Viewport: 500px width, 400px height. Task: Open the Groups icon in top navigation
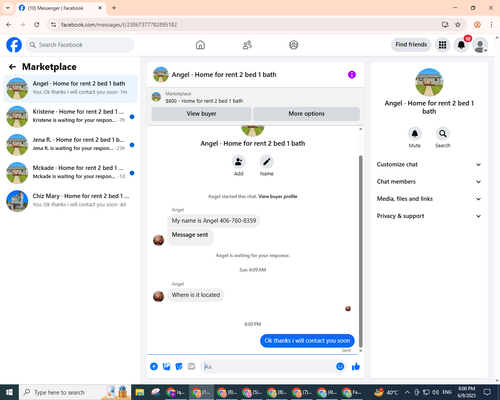pos(294,45)
